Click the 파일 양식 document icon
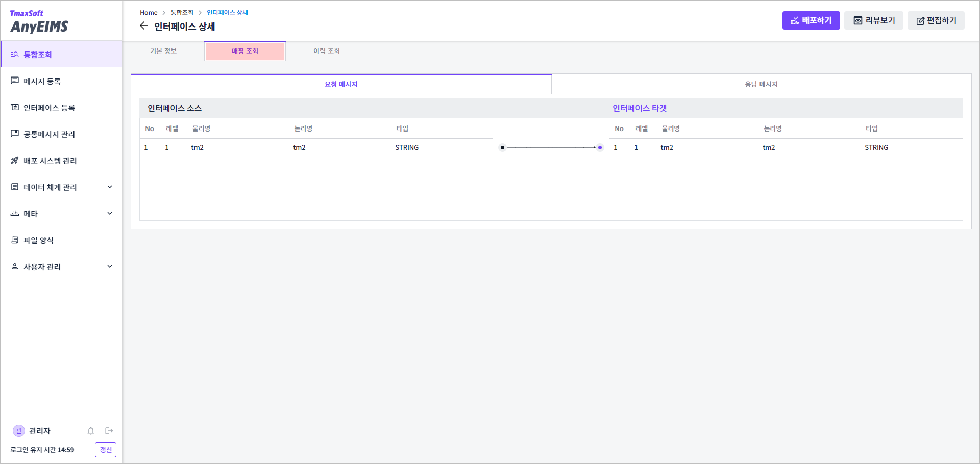Image resolution: width=980 pixels, height=464 pixels. [15, 240]
